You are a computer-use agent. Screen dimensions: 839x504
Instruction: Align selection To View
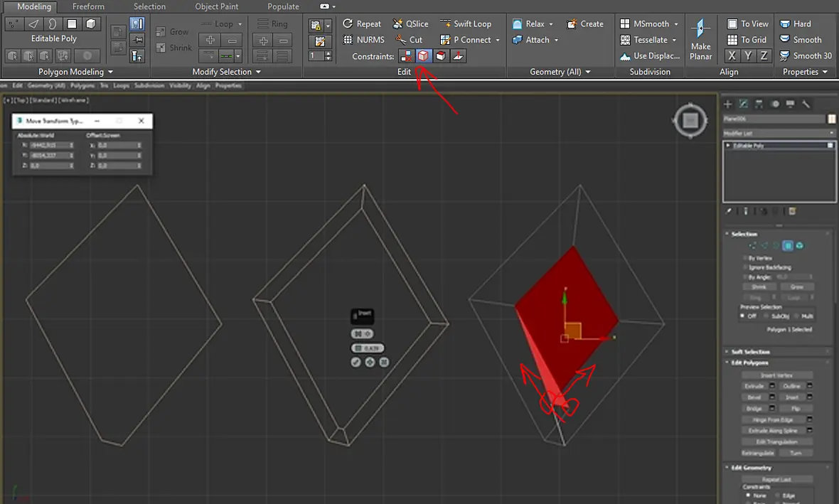(x=747, y=23)
